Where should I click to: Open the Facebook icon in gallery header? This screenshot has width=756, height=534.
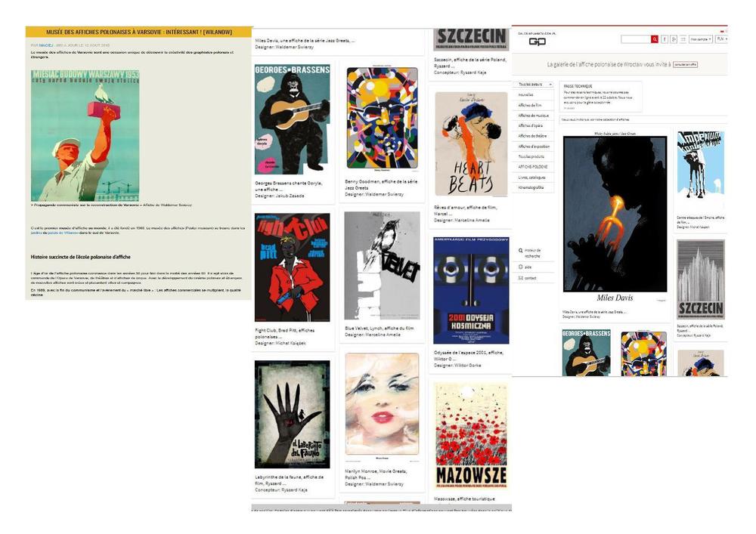pyautogui.click(x=665, y=39)
